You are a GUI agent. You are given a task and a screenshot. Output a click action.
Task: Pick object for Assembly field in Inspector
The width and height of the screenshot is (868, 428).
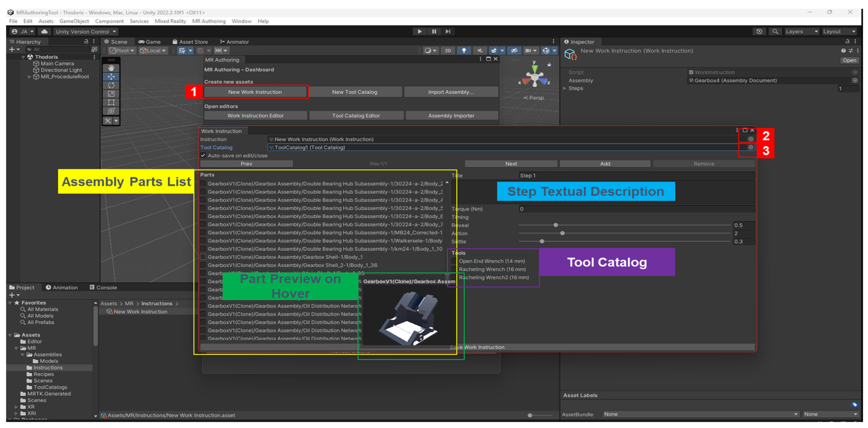[855, 80]
